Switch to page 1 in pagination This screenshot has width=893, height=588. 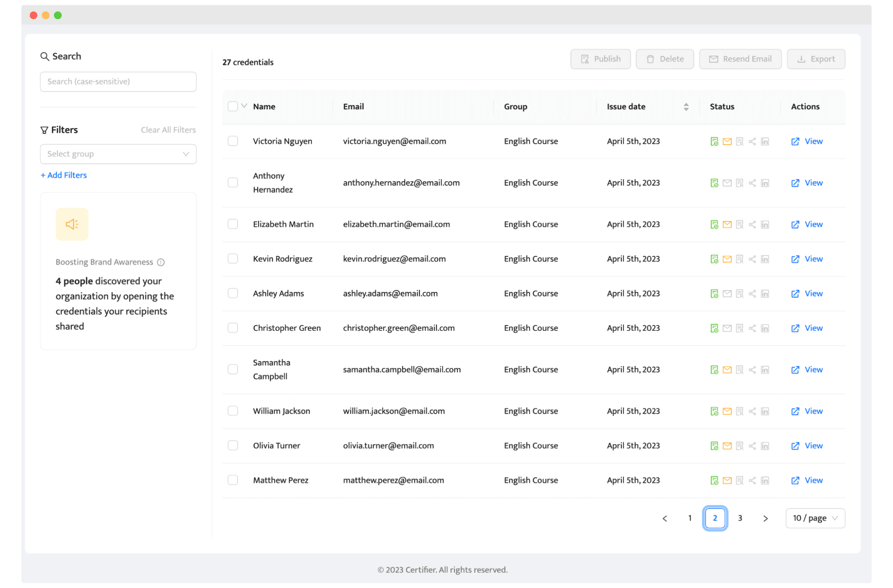[x=690, y=518]
